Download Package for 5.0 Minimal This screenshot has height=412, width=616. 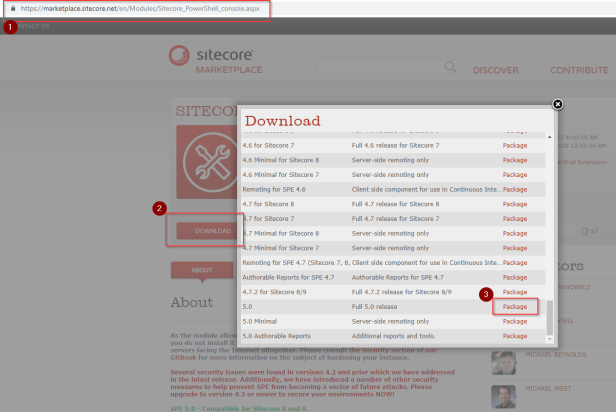tap(515, 321)
